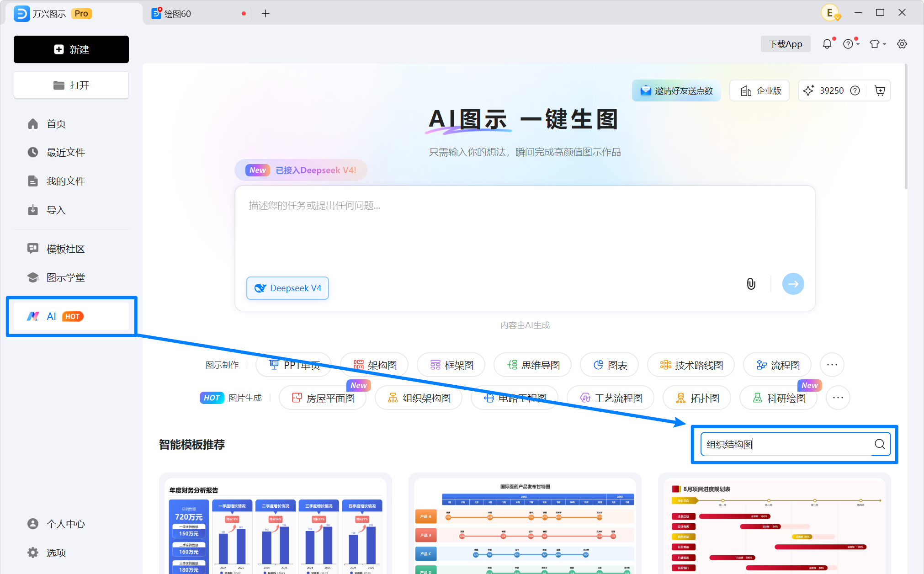Image resolution: width=924 pixels, height=574 pixels.
Task: Click the attachment paperclip icon
Action: click(x=751, y=284)
